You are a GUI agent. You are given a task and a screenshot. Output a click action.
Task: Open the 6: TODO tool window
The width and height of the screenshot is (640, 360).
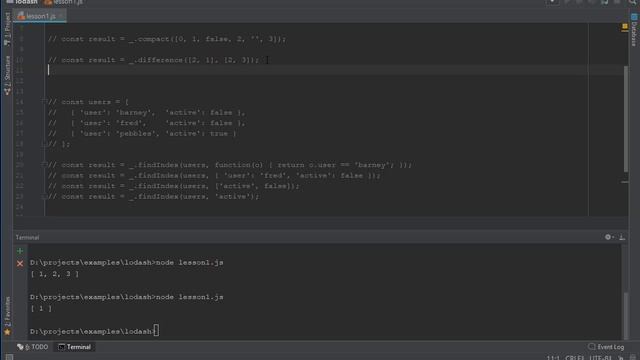click(33, 347)
